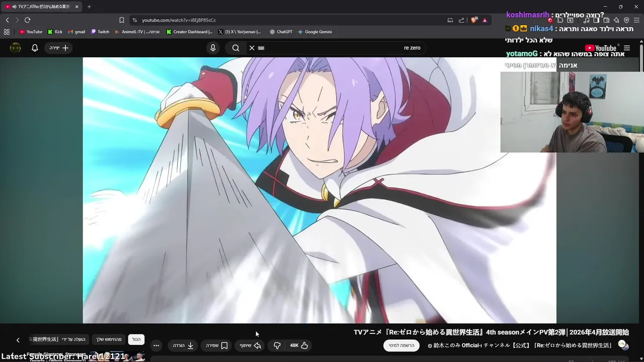Click the video player frame
The width and height of the screenshot is (644, 362).
coord(319,190)
